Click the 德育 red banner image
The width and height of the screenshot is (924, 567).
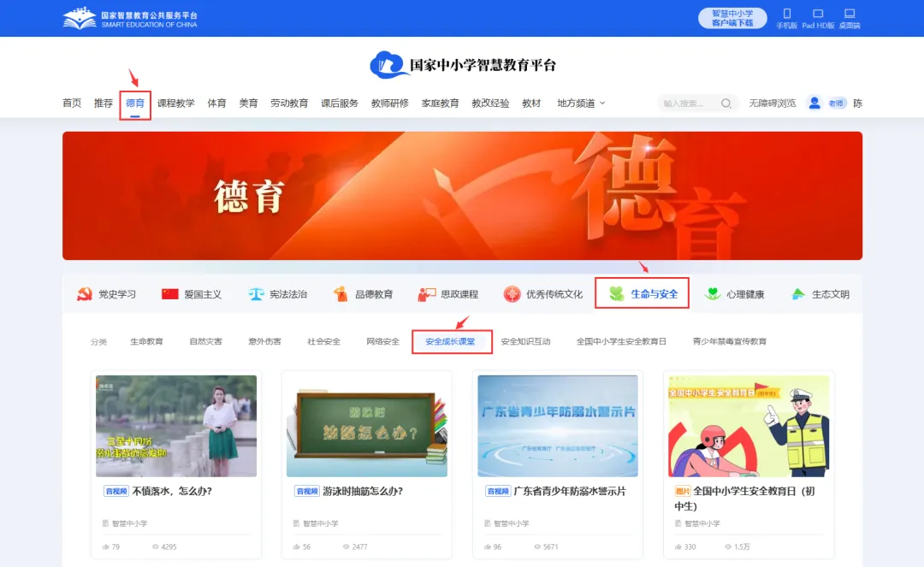point(462,196)
